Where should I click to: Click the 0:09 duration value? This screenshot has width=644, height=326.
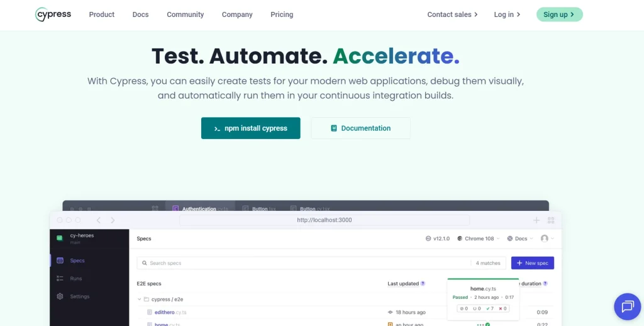[x=542, y=312]
